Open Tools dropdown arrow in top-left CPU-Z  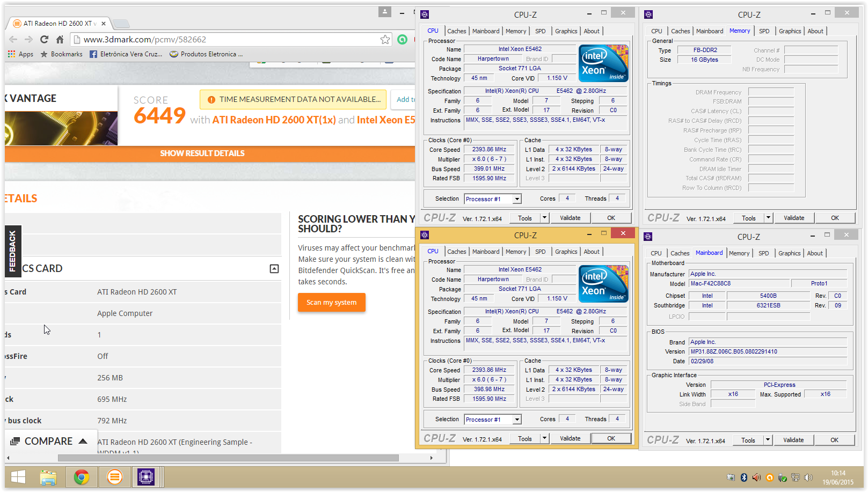point(544,218)
